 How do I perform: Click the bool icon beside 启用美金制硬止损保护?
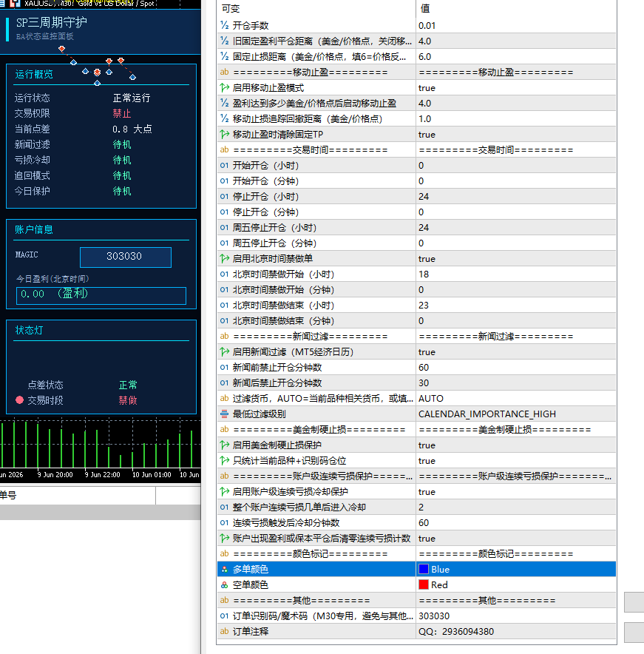224,445
